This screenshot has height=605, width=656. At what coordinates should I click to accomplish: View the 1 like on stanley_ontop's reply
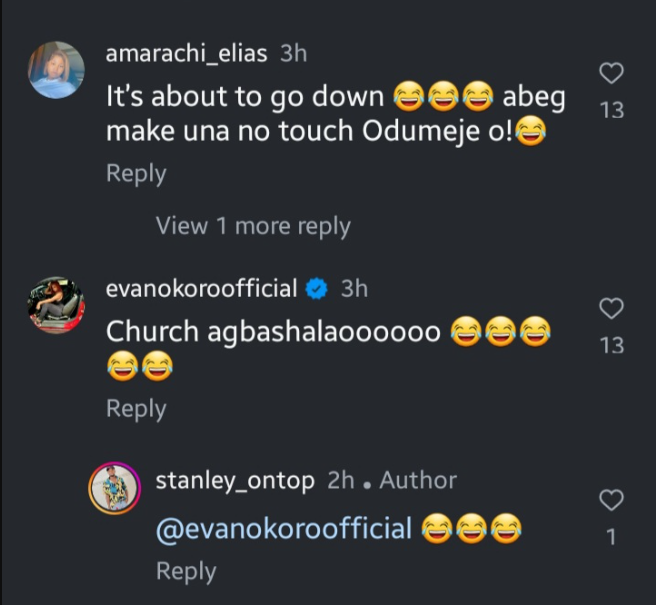[x=611, y=537]
